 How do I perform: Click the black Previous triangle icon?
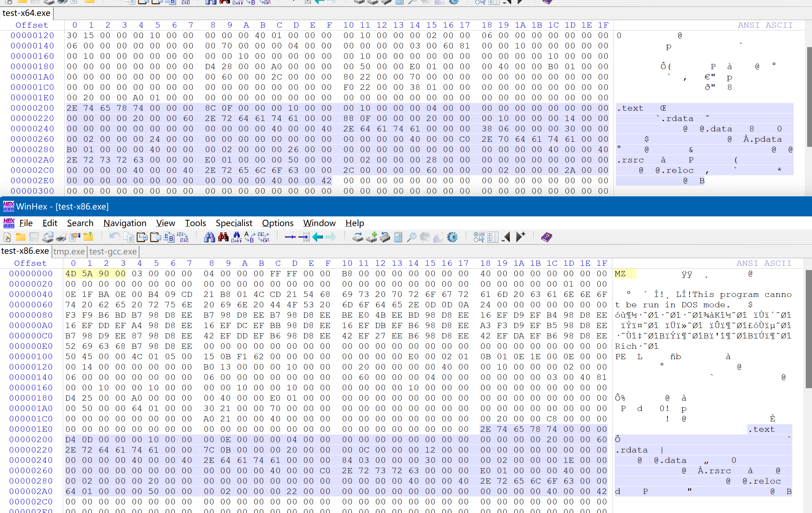point(506,237)
